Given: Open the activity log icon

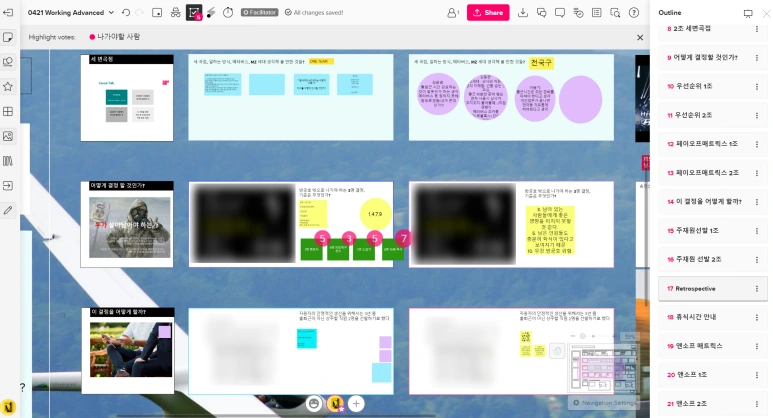Looking at the screenshot, I should coord(578,13).
